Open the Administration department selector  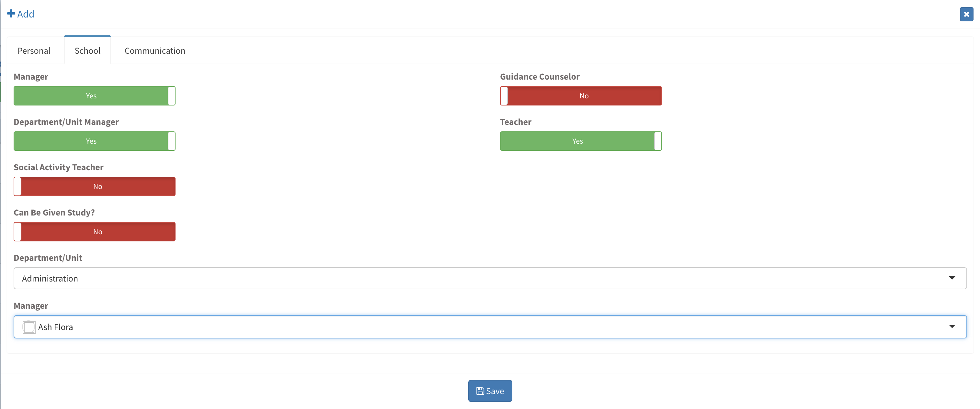click(457, 278)
